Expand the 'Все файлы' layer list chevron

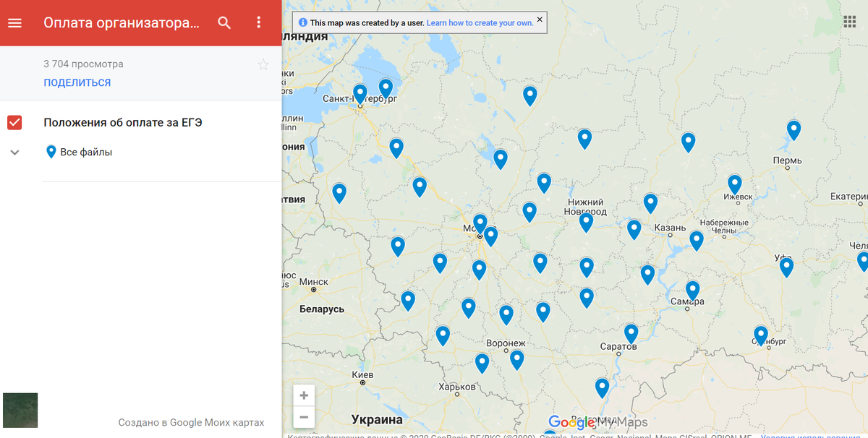coord(14,153)
